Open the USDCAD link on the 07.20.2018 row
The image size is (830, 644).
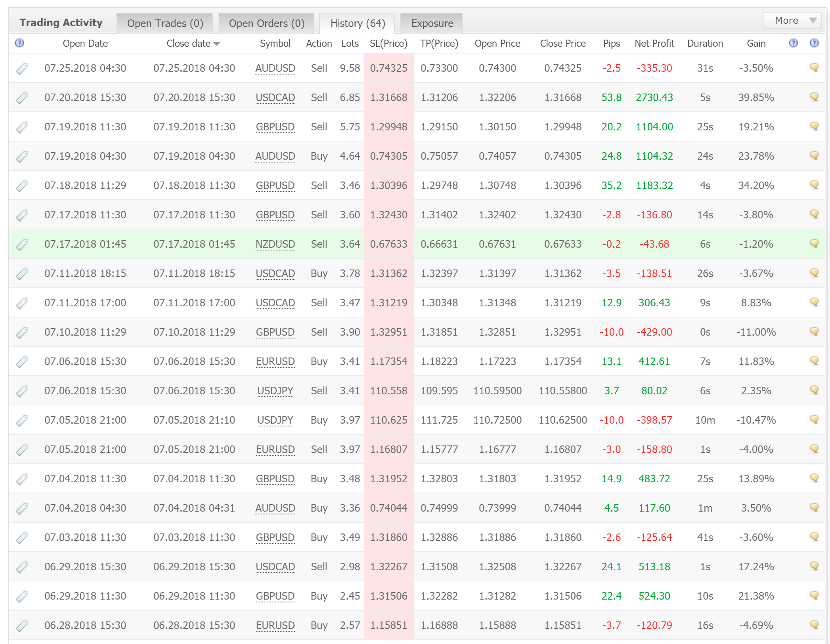click(x=275, y=97)
